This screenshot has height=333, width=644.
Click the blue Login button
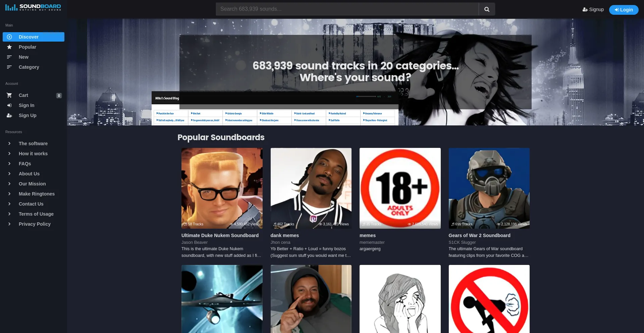tap(624, 10)
